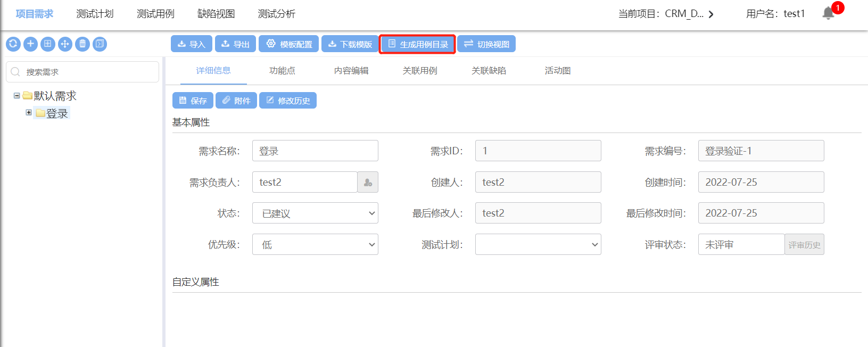
Task: Click the 生成用例目录 button
Action: (418, 44)
